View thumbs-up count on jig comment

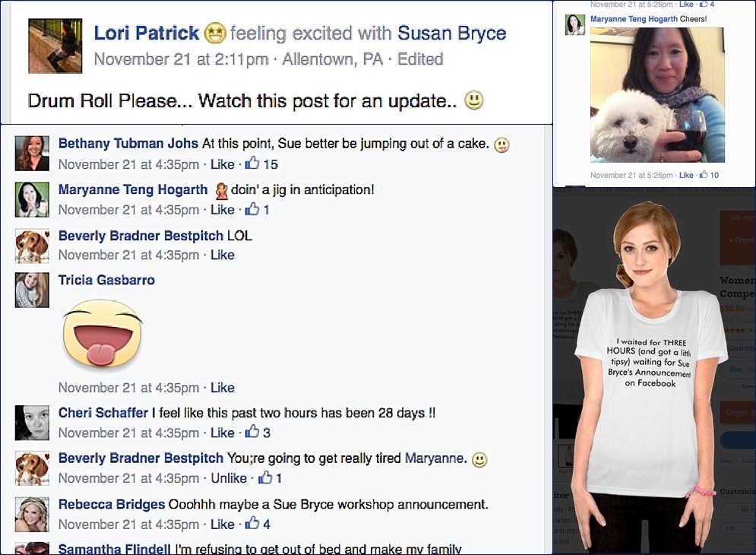pyautogui.click(x=257, y=209)
